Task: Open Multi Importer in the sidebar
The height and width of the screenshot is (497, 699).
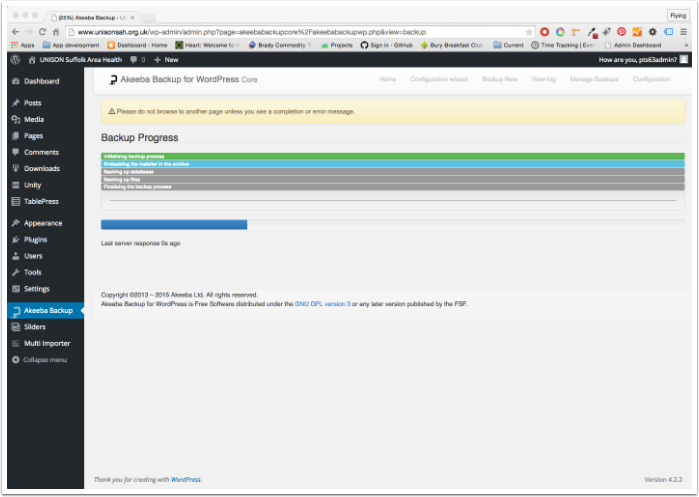Action: [x=45, y=344]
